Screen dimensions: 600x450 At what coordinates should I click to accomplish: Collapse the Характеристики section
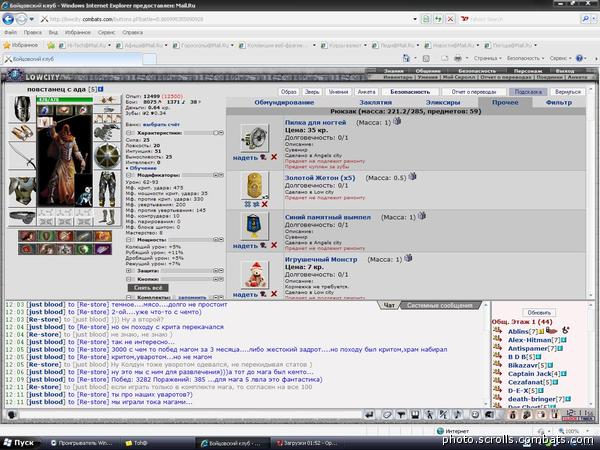click(129, 133)
